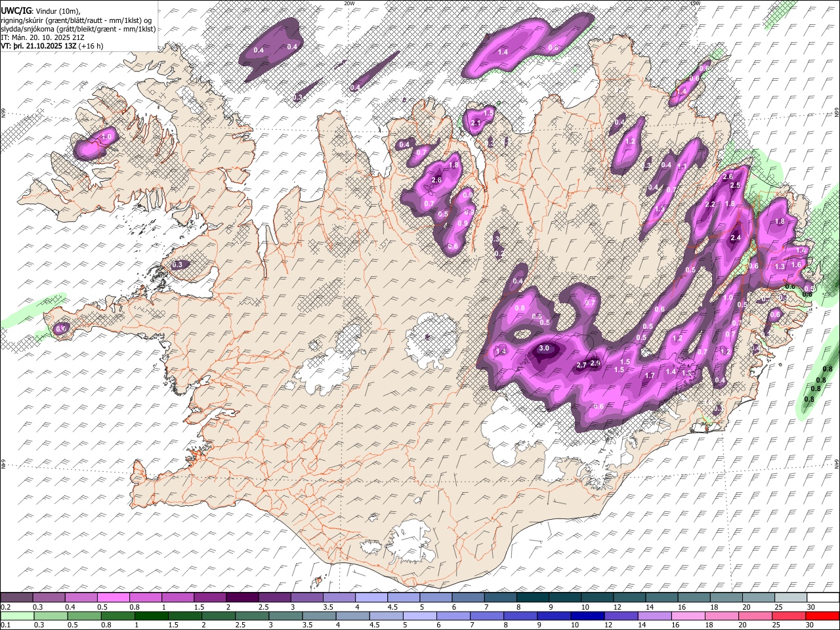Click the pale green rain swatch labeled 0.1
The width and height of the screenshot is (840, 630).
point(16,616)
